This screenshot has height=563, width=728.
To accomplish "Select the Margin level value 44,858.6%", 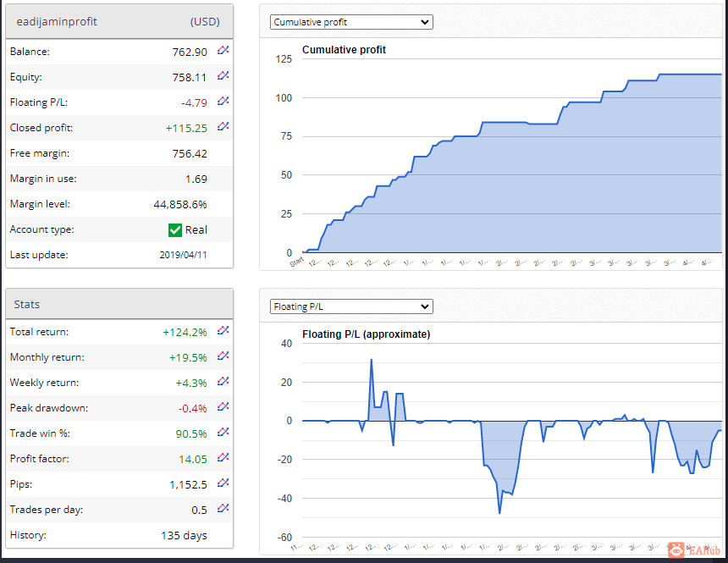I will click(180, 204).
